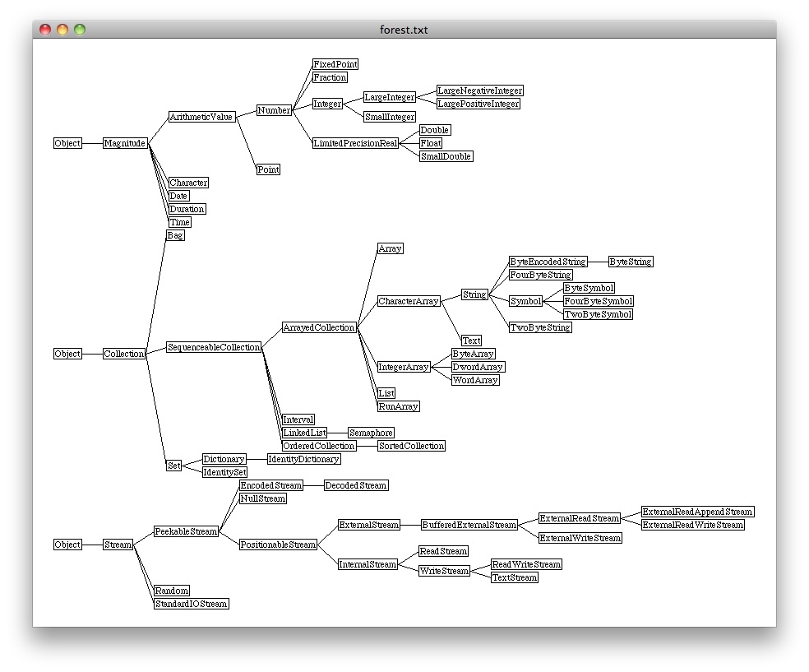Screen dimensions: 809x672
Task: Select the LimitedPrecisionReal node
Action: pyautogui.click(x=355, y=143)
